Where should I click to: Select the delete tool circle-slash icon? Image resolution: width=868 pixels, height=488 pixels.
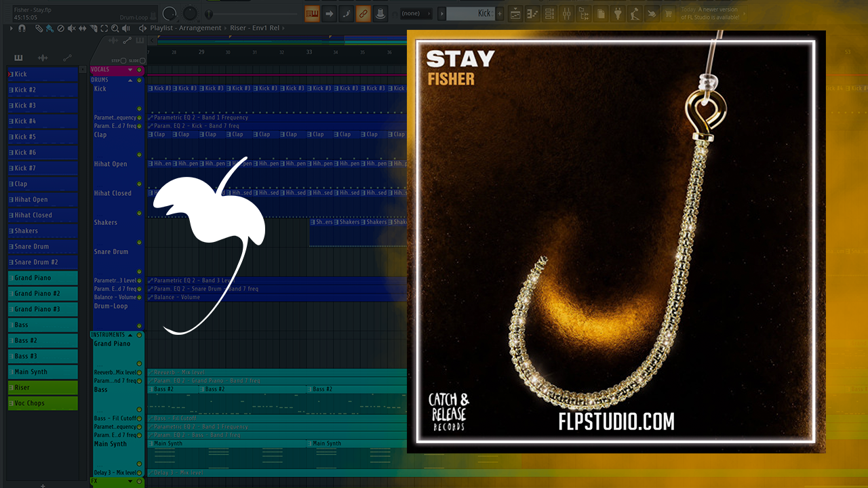pyautogui.click(x=61, y=28)
